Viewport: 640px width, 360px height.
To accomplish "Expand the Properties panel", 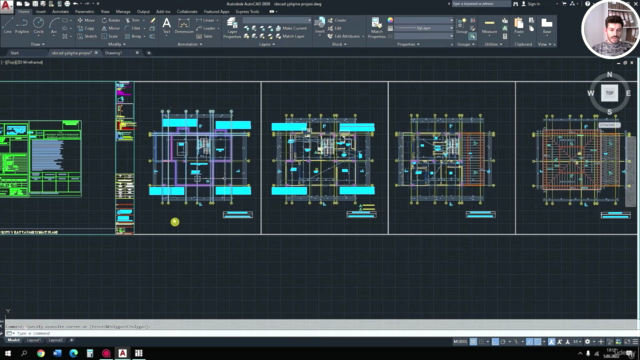I will pos(408,44).
